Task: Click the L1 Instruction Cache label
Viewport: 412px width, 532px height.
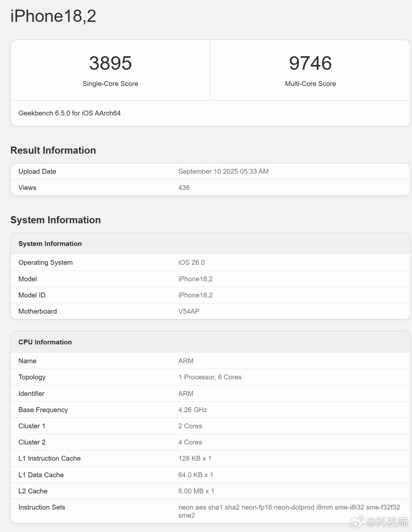Action: pos(49,459)
